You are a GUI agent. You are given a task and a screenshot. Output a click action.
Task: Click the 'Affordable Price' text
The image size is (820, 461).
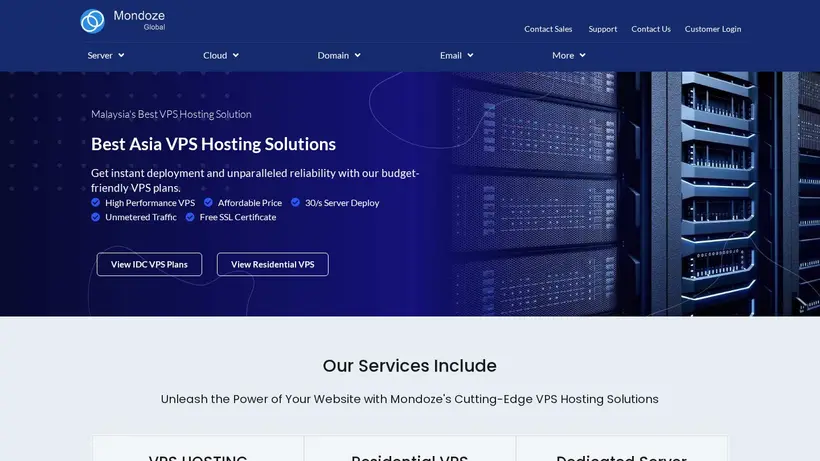(250, 203)
